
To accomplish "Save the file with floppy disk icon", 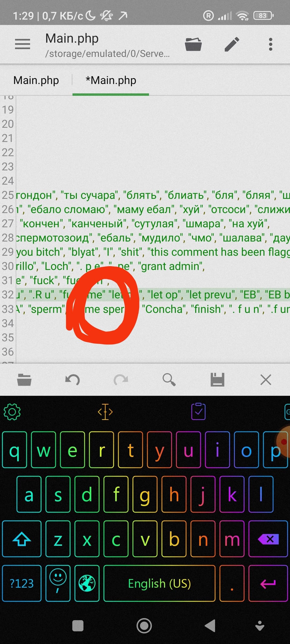I will tap(218, 379).
